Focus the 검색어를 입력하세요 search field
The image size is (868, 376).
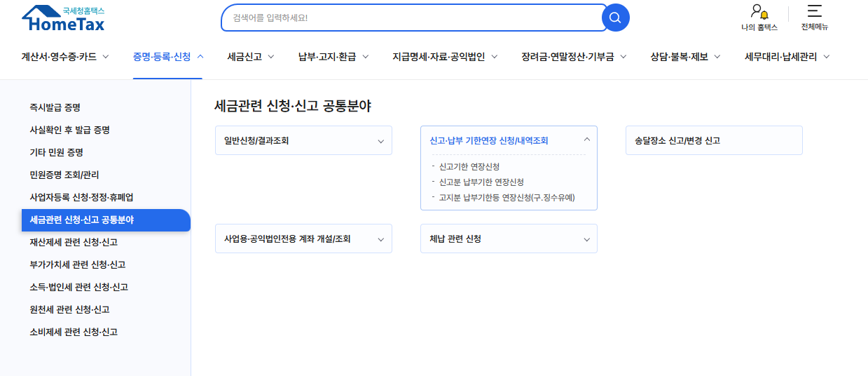click(x=413, y=18)
